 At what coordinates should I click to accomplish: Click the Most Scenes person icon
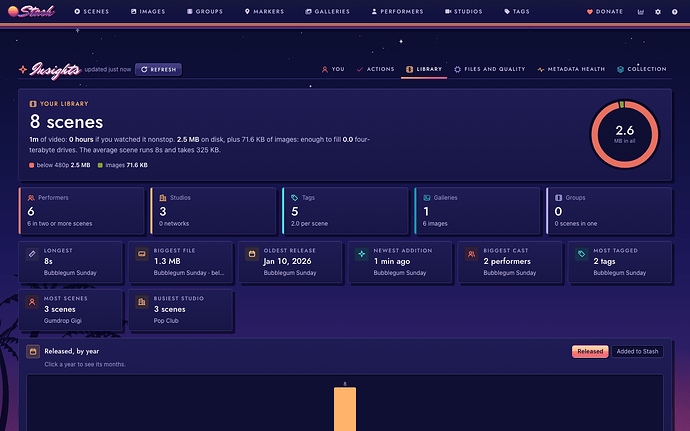[x=32, y=302]
